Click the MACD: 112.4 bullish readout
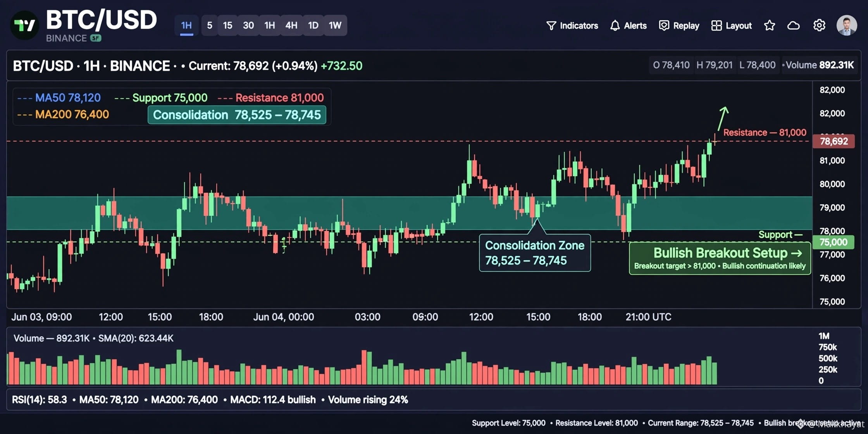 click(273, 400)
